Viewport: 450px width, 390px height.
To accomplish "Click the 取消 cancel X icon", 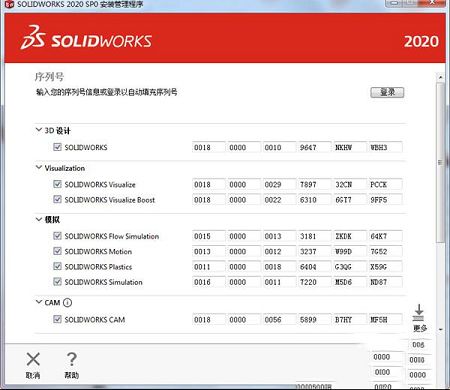I will [33, 359].
